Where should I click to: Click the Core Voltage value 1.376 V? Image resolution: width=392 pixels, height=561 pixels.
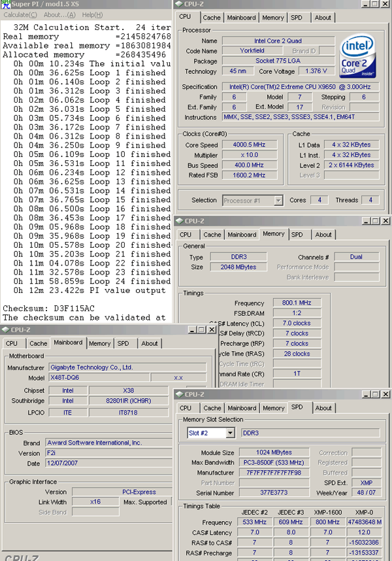[316, 71]
